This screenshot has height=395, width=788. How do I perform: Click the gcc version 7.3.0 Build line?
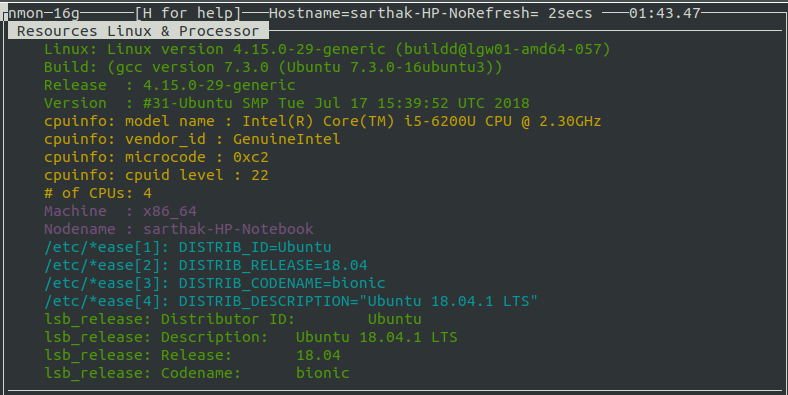[273, 67]
